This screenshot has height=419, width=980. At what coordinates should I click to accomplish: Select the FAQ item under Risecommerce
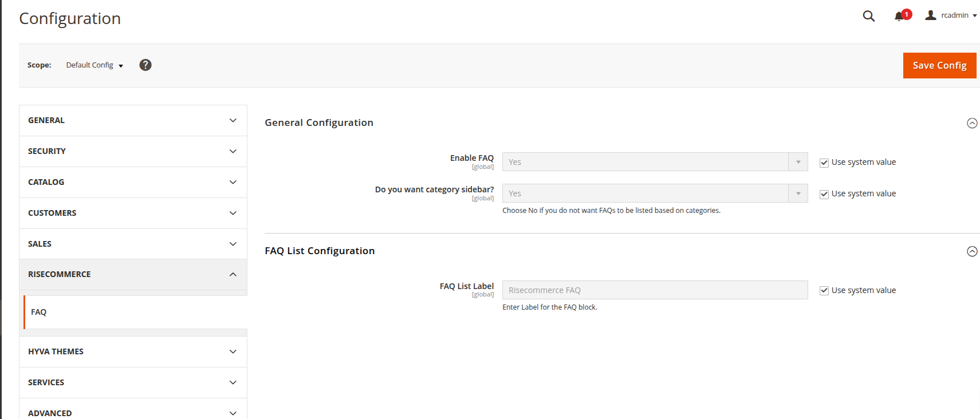[x=39, y=312]
